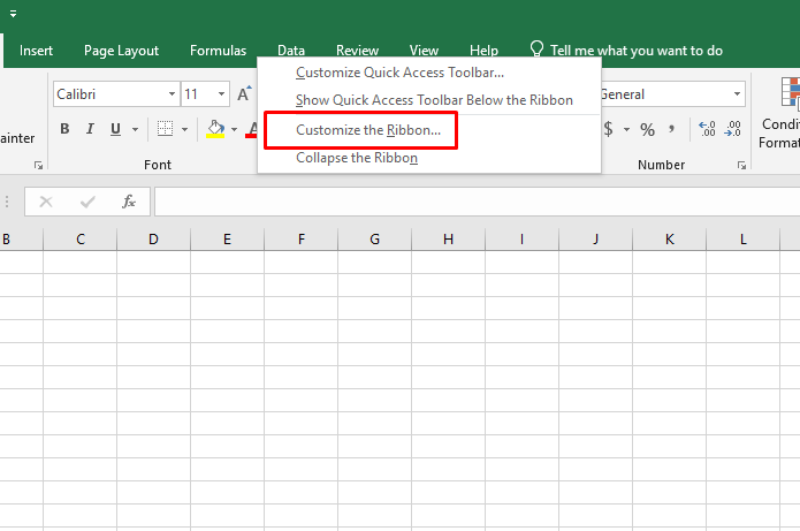
Task: Open Insert Function fx
Action: (x=129, y=202)
